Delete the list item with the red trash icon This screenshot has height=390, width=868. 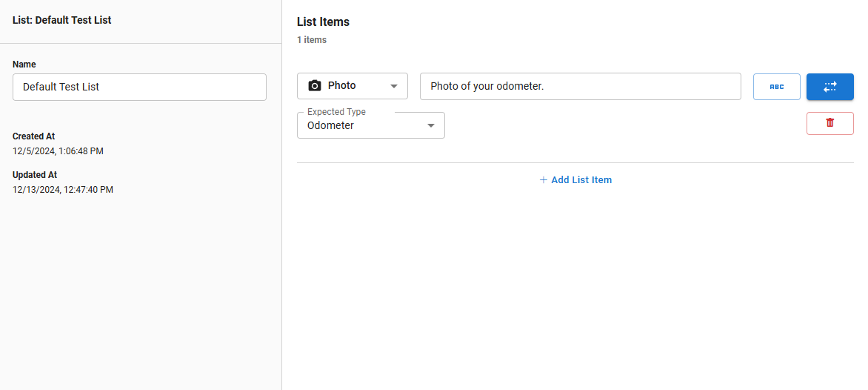pyautogui.click(x=829, y=123)
